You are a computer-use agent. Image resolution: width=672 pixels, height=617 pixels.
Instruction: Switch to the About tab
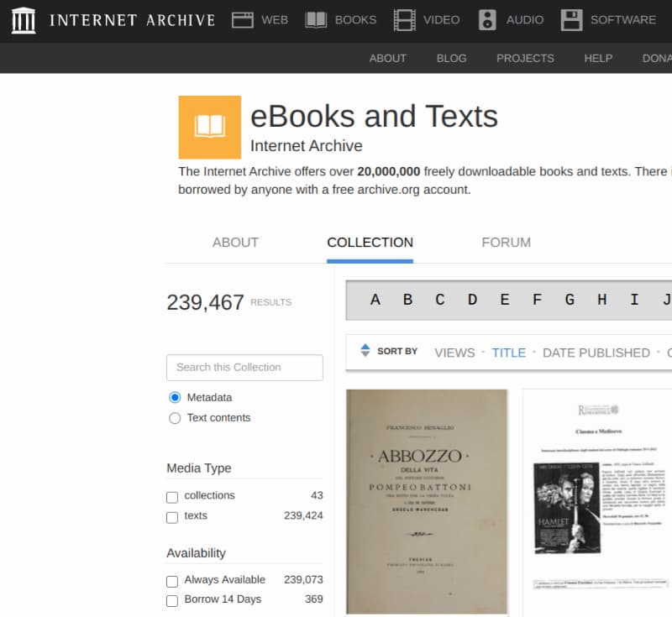coord(235,243)
